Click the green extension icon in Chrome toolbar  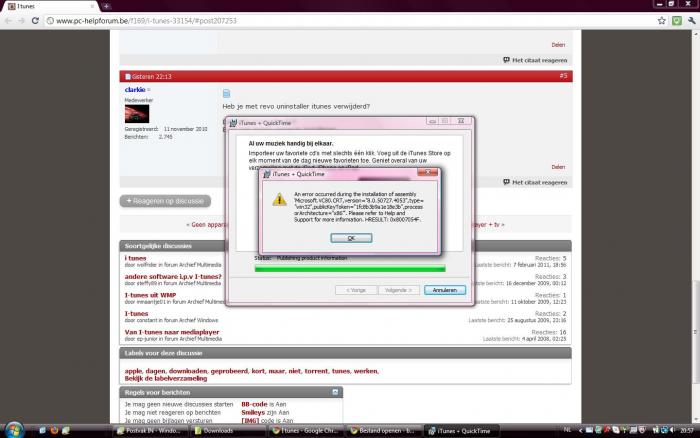[677, 21]
